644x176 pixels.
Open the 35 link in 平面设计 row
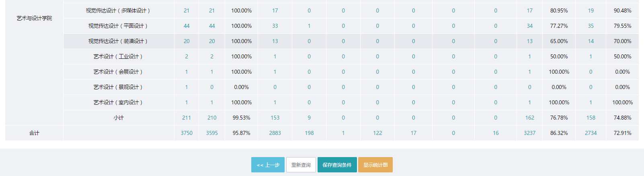[x=591, y=26]
